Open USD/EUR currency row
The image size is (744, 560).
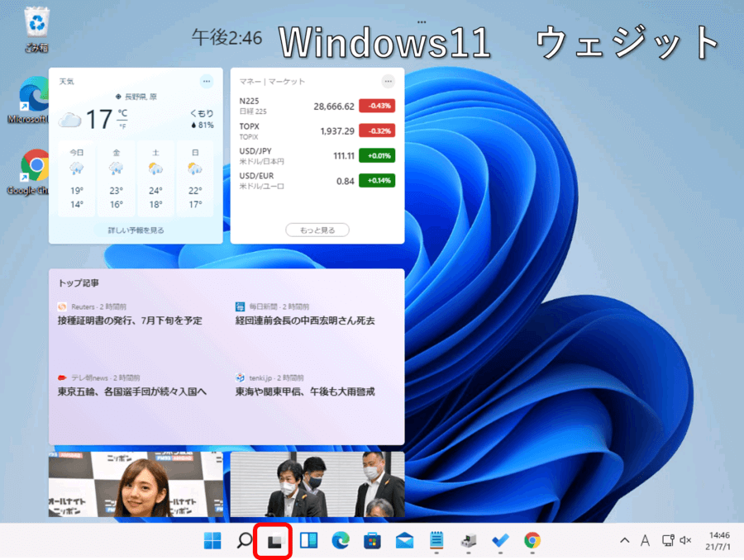[317, 181]
